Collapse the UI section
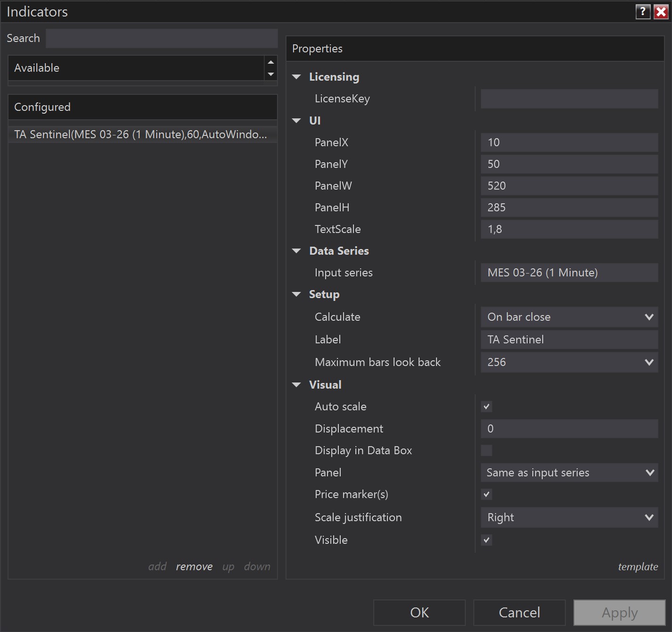672x632 pixels. [x=296, y=120]
